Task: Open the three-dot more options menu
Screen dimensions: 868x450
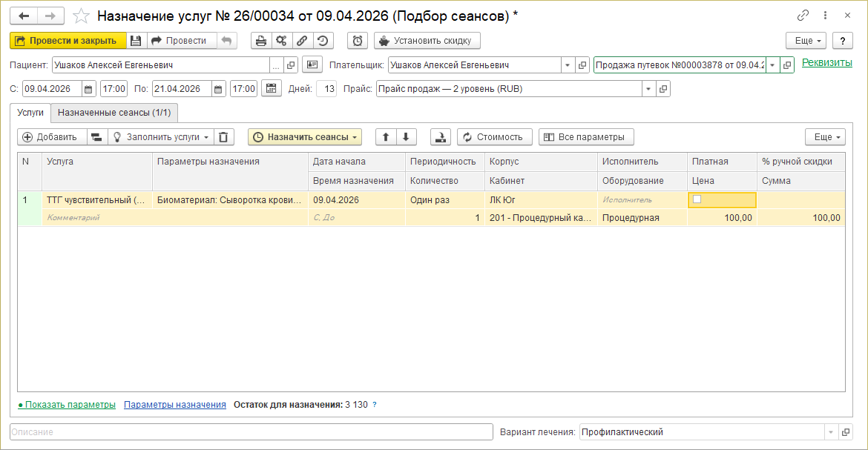Action: [x=825, y=16]
